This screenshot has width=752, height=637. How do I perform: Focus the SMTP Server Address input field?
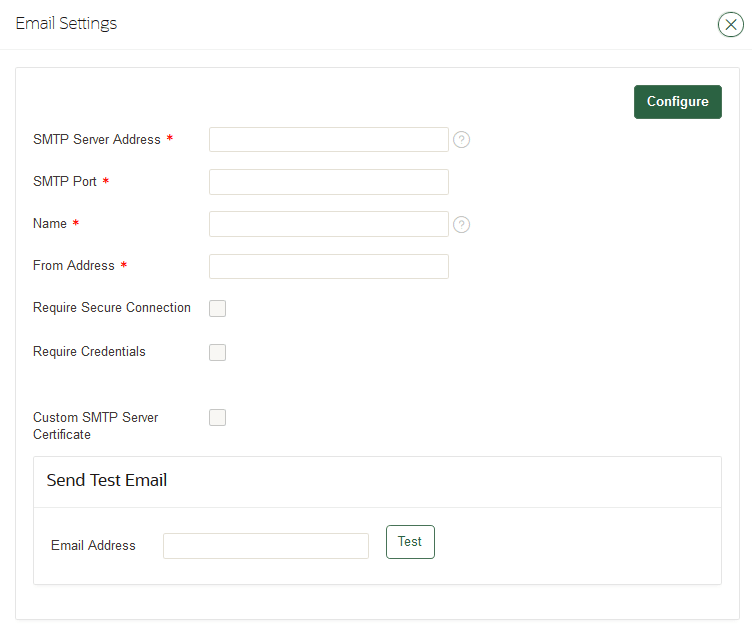328,140
